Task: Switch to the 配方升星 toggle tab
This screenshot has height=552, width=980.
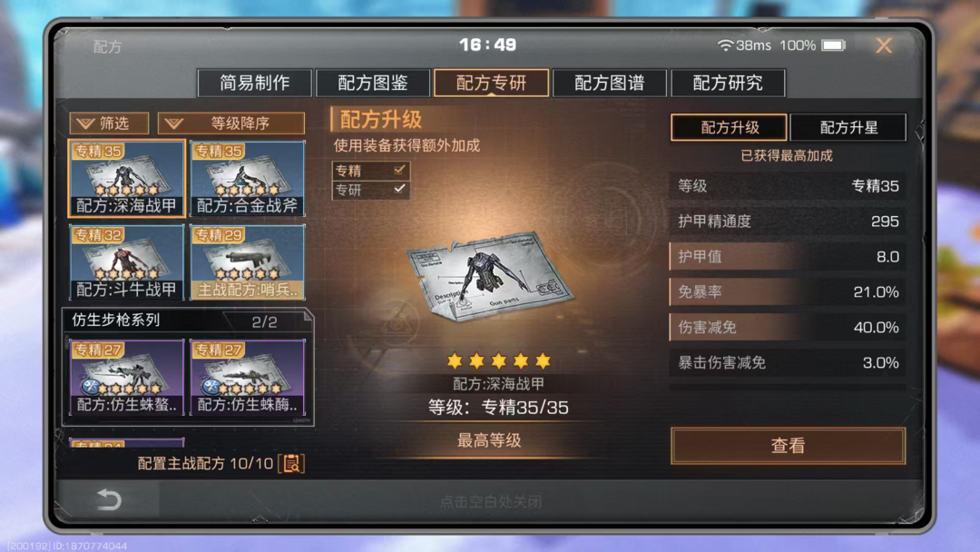Action: click(x=848, y=127)
